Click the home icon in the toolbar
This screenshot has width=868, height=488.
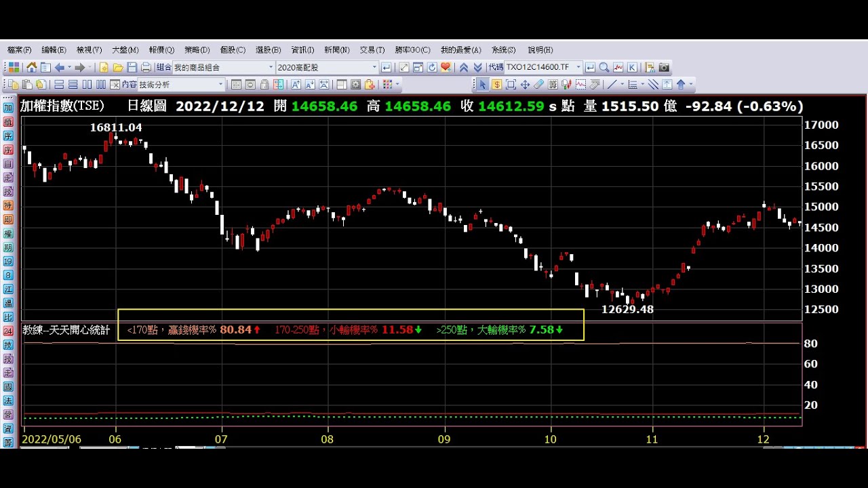coord(31,67)
